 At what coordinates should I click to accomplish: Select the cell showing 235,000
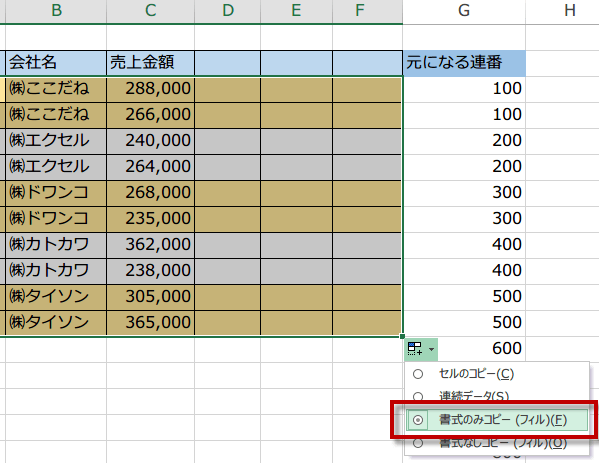coord(151,219)
